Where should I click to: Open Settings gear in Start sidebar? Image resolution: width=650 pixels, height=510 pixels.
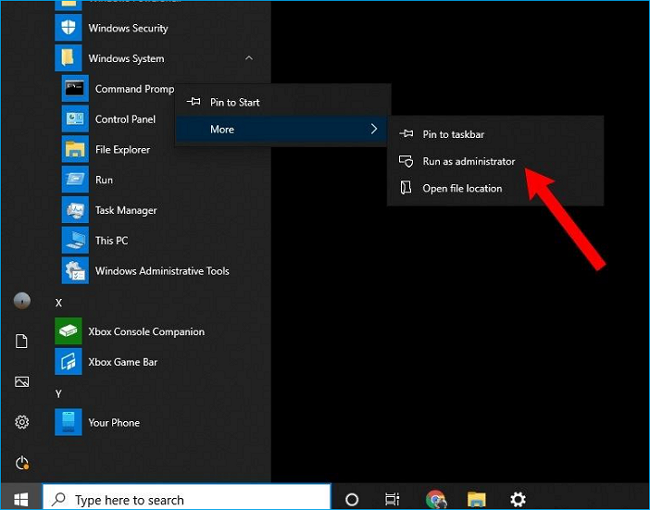tap(22, 422)
